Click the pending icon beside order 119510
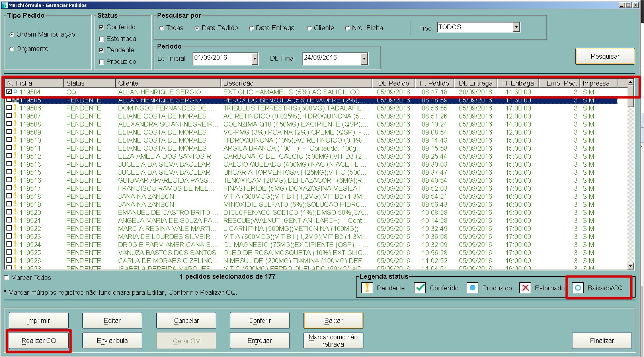644x357 pixels. click(x=15, y=140)
